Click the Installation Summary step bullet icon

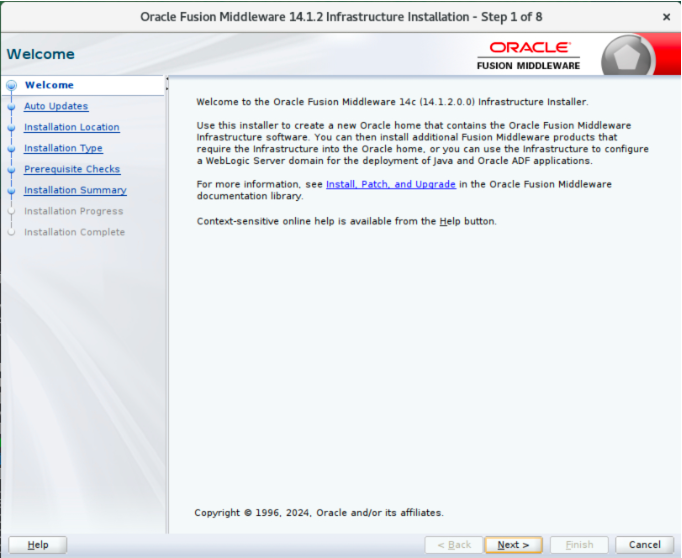pyautogui.click(x=12, y=190)
